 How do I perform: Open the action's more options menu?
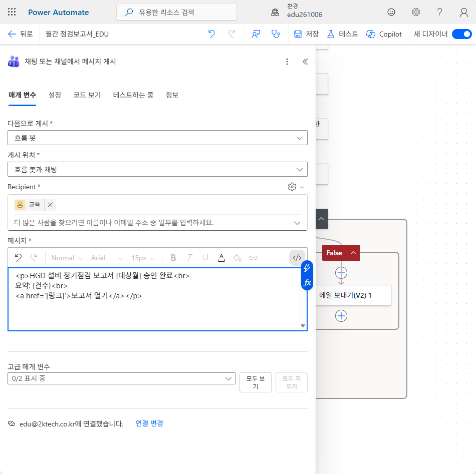[x=287, y=62]
